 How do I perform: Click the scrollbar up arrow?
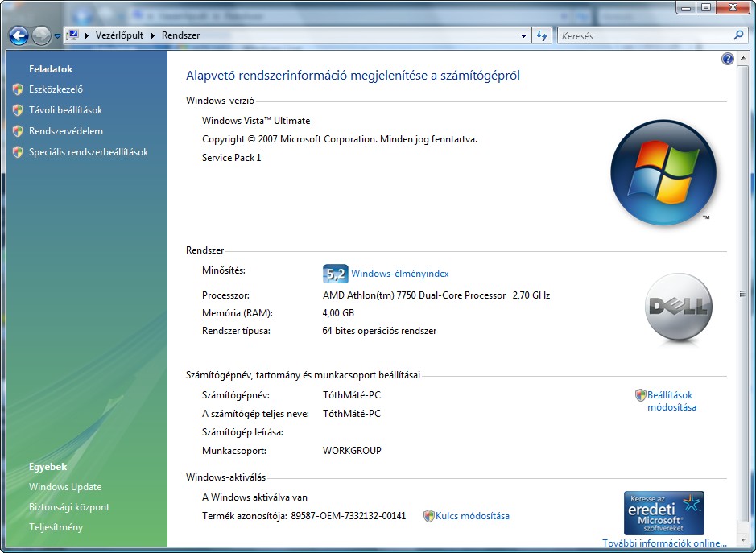(x=743, y=57)
